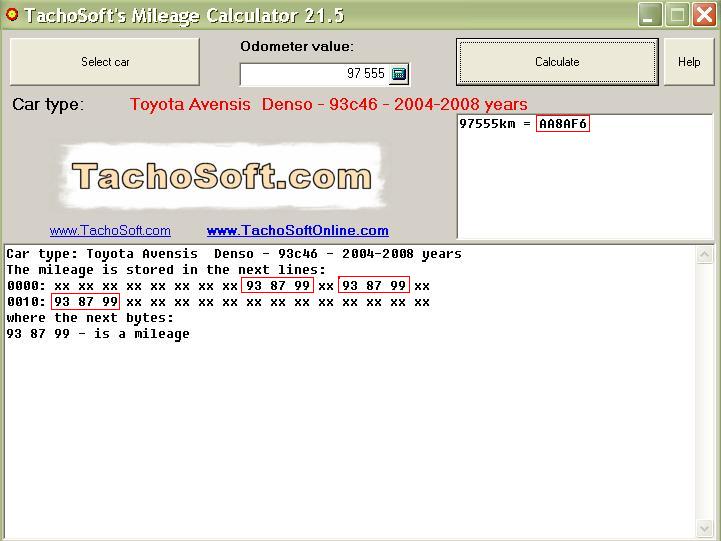Screen dimensions: 721x541
Task: Minimize the Mileage Calculator window
Action: pos(650,15)
